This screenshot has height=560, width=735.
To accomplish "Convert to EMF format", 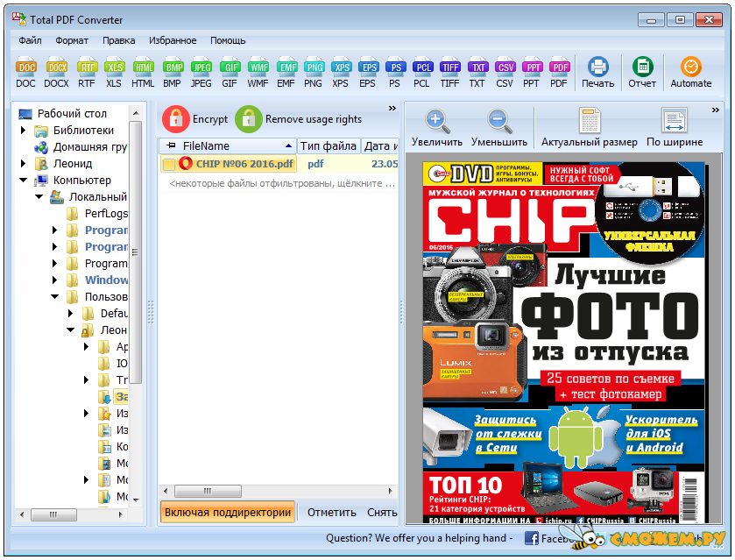I will [286, 73].
